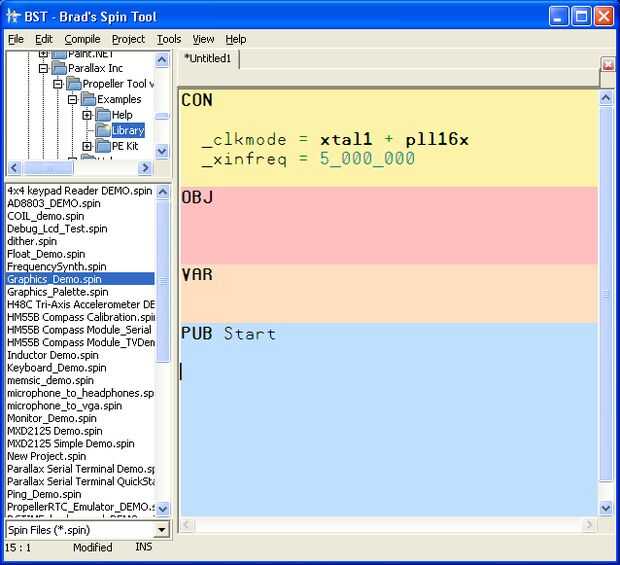Select microphone_to_vga.spin file

pyautogui.click(x=64, y=406)
